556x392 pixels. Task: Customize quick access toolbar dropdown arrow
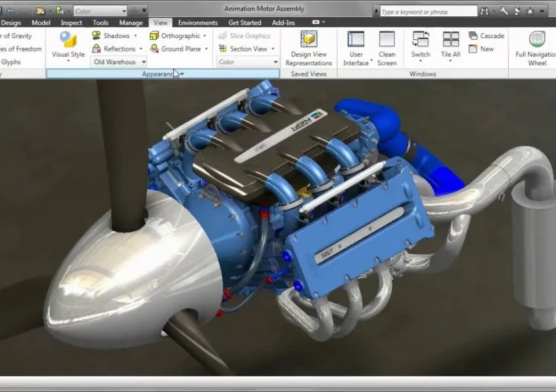pyautogui.click(x=144, y=11)
